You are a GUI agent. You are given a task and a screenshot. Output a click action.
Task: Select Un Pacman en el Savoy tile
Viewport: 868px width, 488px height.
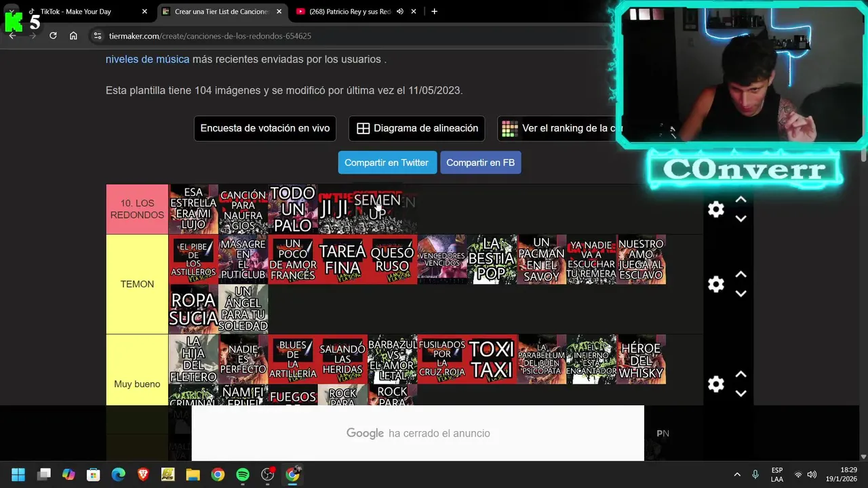pos(542,260)
